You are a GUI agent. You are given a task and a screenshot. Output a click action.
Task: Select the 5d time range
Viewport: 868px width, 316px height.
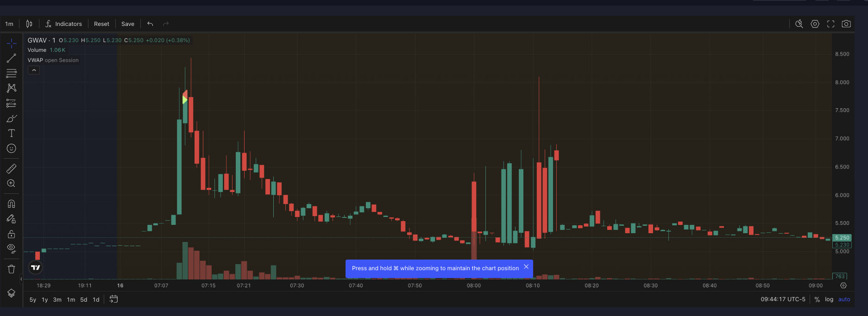click(x=84, y=300)
